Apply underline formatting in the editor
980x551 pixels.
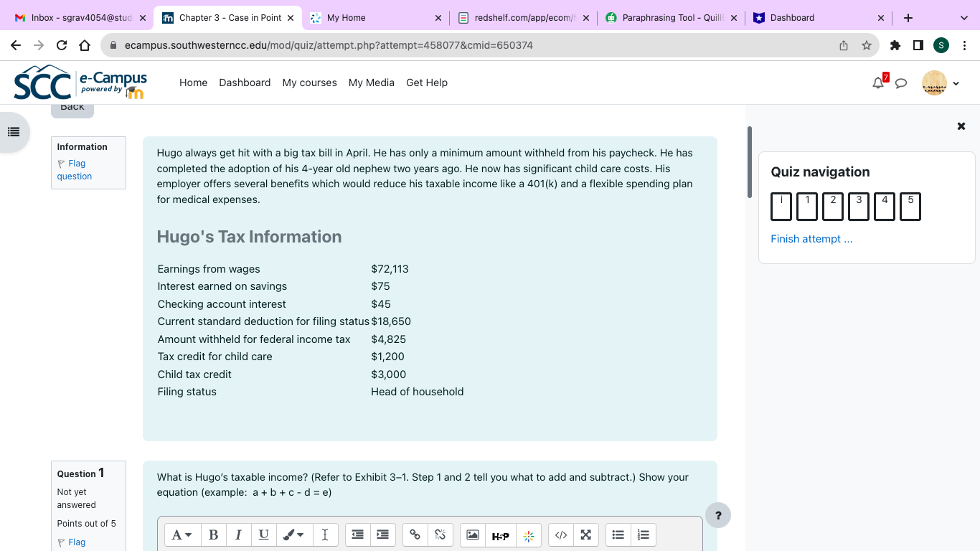pos(263,534)
